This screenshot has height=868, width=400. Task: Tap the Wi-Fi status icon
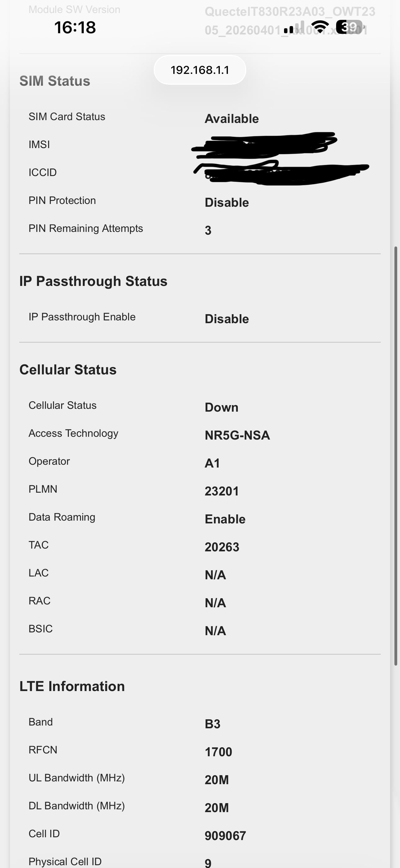(x=320, y=27)
